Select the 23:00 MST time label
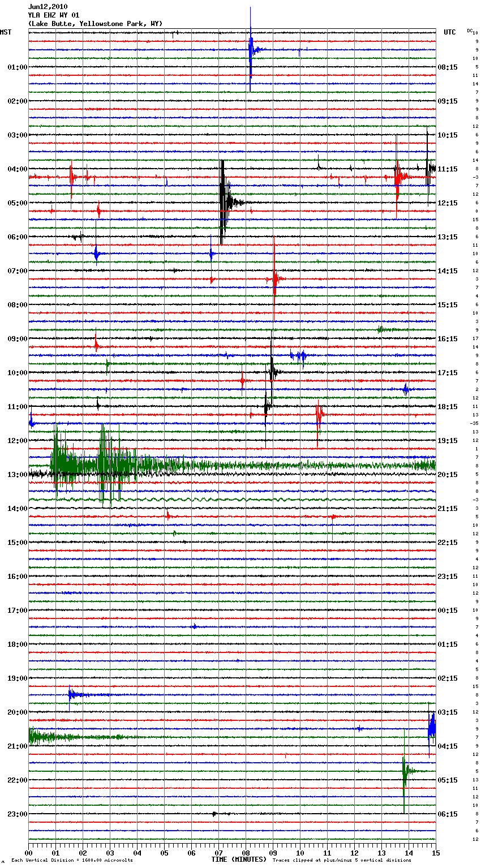This screenshot has height=868, width=481. pyautogui.click(x=17, y=814)
